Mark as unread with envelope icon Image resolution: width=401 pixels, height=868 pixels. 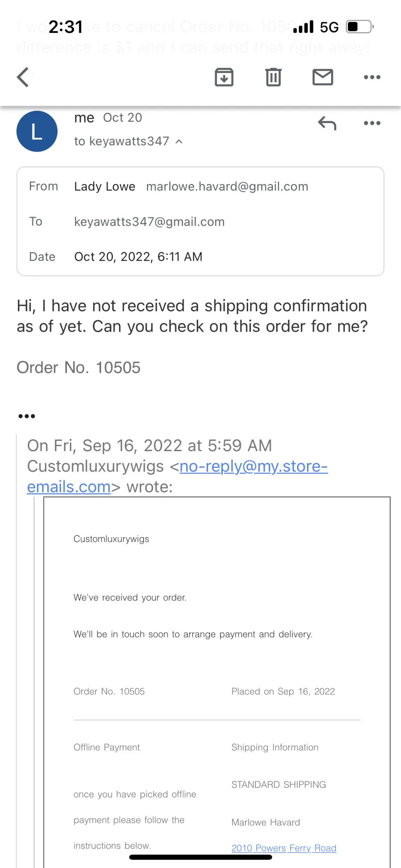(x=323, y=77)
